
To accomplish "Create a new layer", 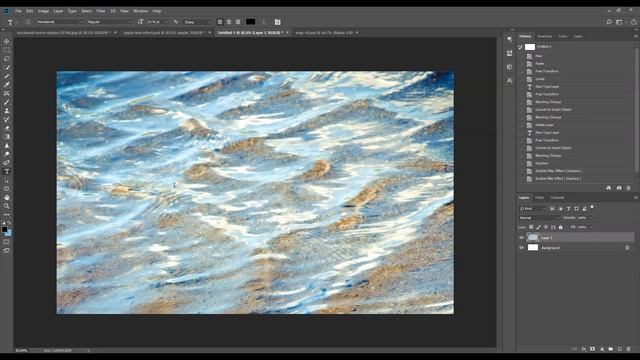I will coord(620,349).
